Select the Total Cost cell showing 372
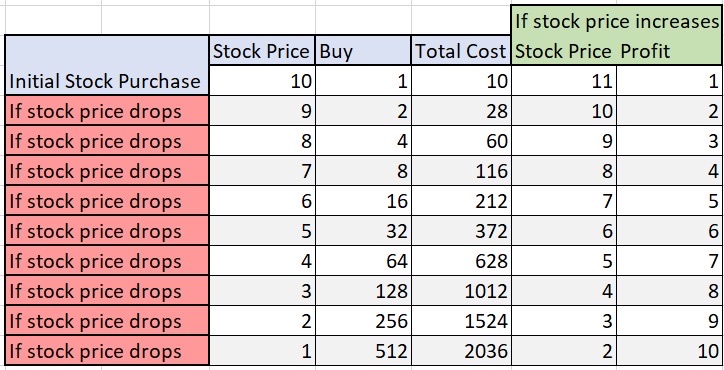724x370 pixels. (461, 230)
